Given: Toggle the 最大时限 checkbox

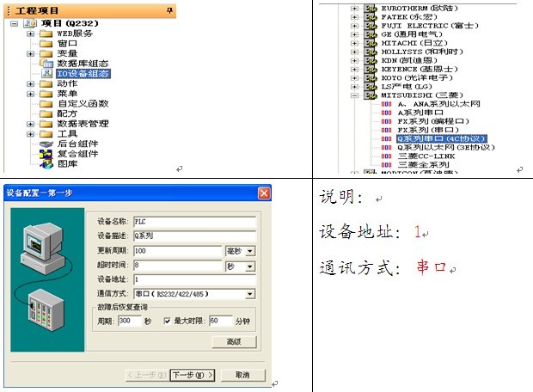Looking at the screenshot, I should coord(168,321).
